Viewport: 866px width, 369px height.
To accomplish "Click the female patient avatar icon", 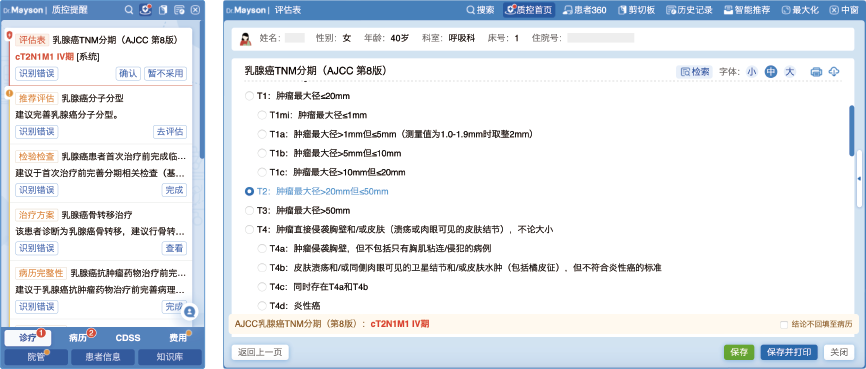I will [245, 39].
